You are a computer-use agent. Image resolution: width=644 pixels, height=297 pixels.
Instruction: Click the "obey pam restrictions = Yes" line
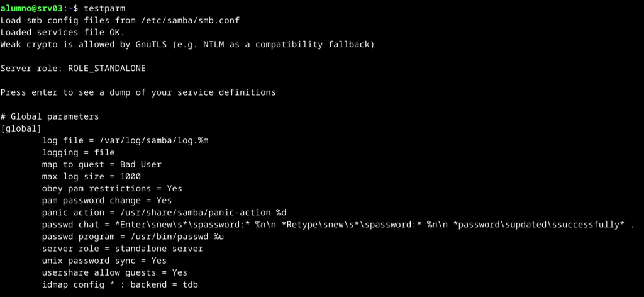112,188
